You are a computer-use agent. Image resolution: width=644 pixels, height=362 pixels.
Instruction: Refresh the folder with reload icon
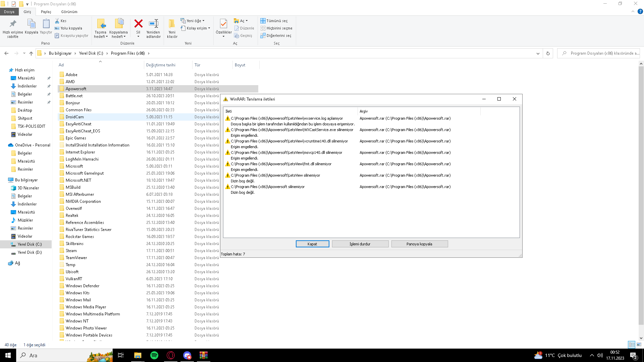point(548,53)
